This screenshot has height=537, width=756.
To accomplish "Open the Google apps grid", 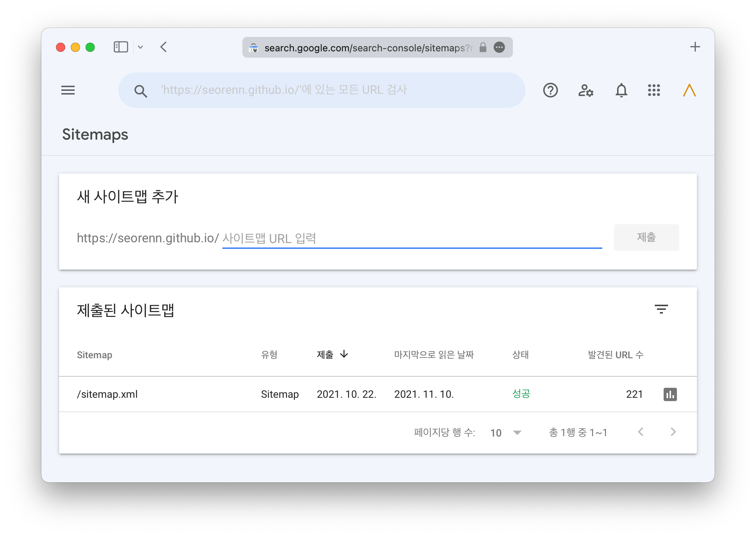I will point(654,90).
